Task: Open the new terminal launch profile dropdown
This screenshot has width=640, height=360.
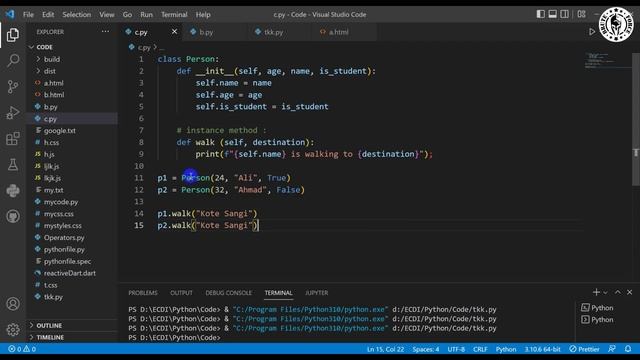Action: coord(605,293)
